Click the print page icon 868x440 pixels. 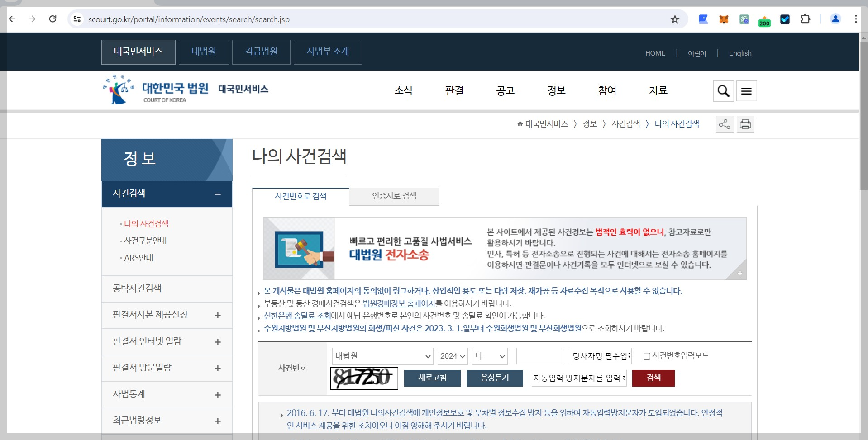(x=745, y=124)
